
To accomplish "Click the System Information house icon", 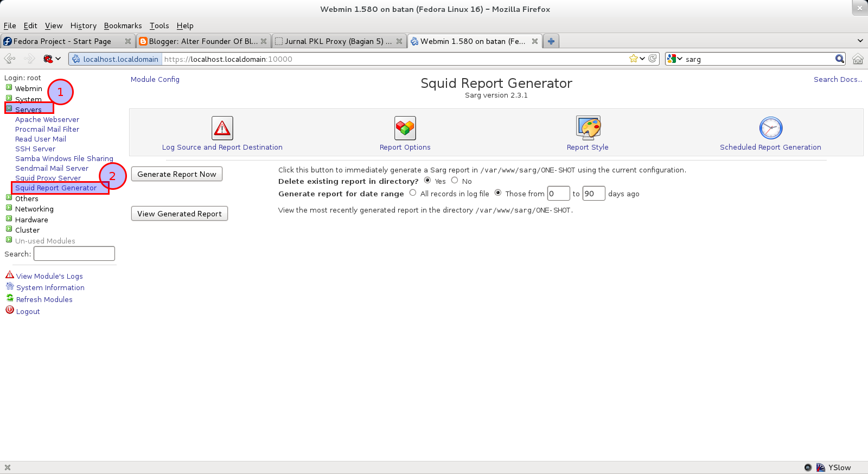I will tap(10, 286).
